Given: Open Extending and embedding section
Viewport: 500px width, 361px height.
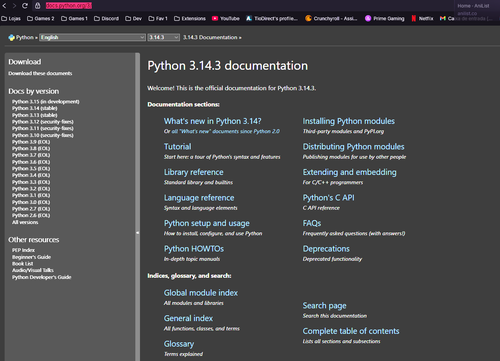Looking at the screenshot, I should point(349,172).
